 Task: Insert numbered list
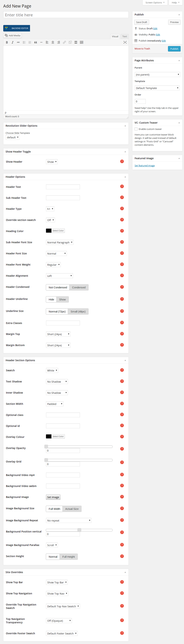(30, 42)
